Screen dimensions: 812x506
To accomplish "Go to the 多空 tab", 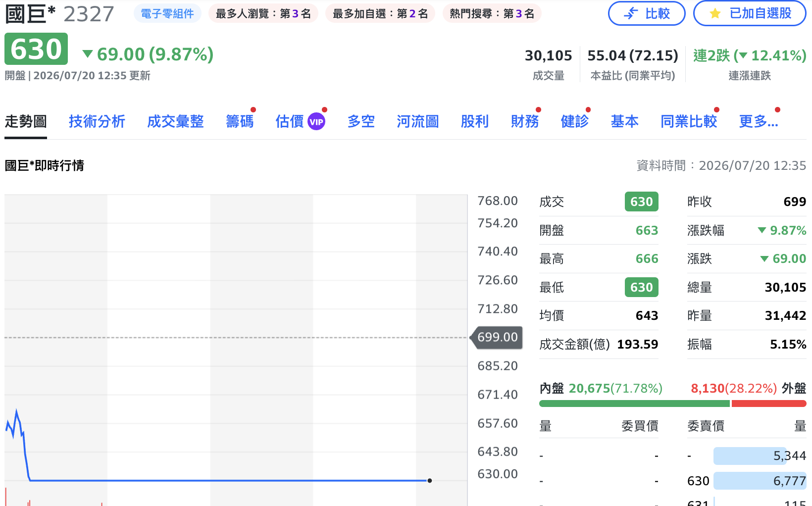I will click(x=361, y=121).
